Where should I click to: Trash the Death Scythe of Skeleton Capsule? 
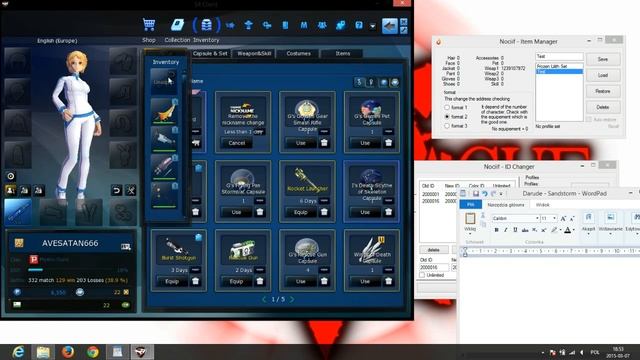389,212
